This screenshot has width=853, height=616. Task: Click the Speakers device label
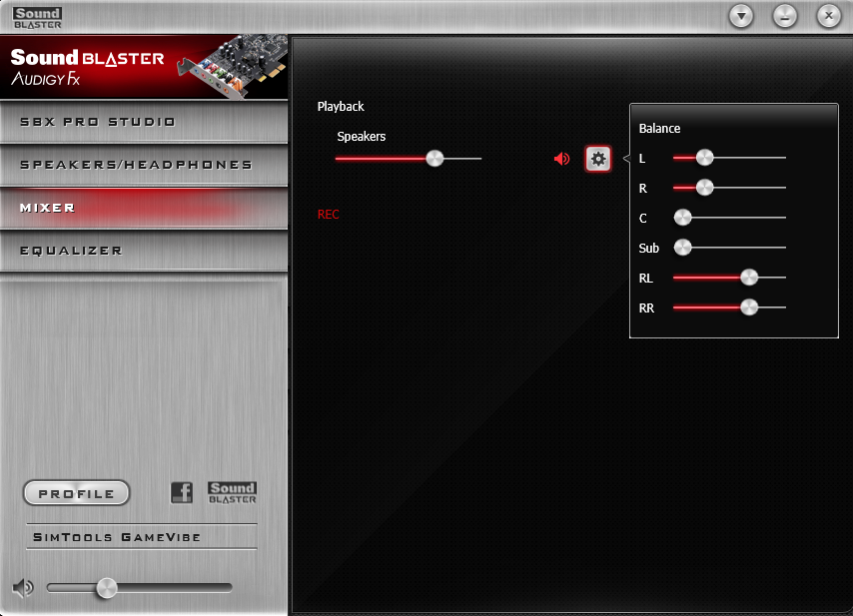tap(362, 137)
